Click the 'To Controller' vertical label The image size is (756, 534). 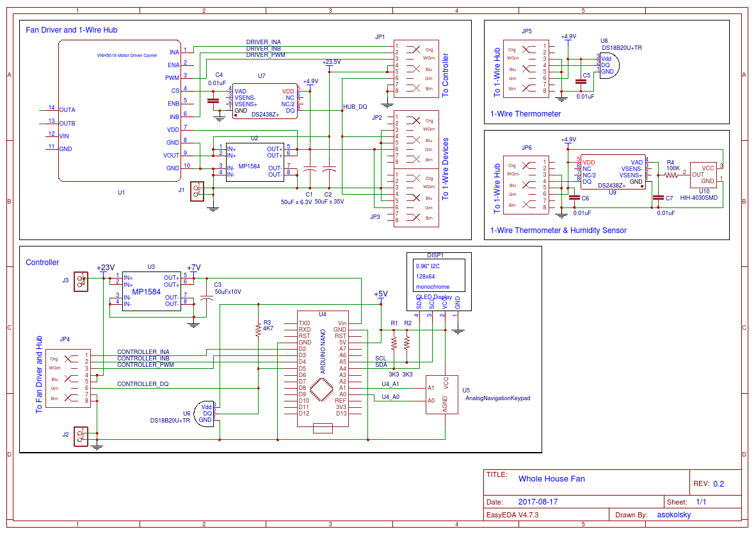[446, 76]
